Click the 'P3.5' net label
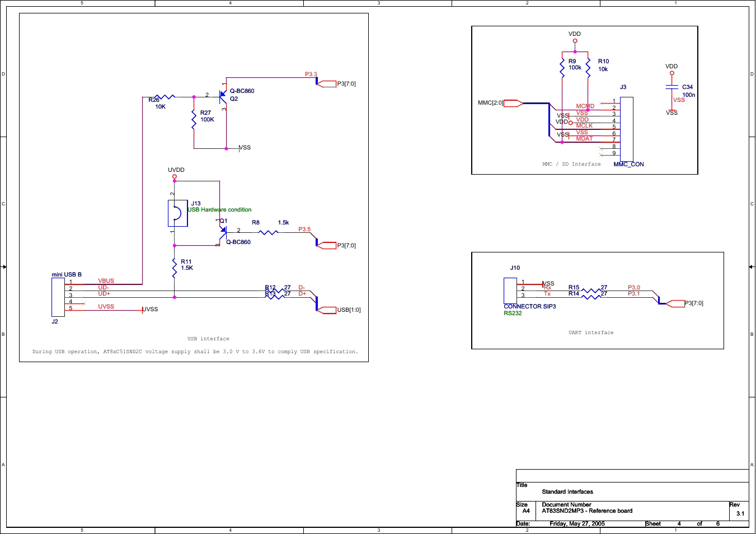The width and height of the screenshot is (756, 534). pyautogui.click(x=304, y=229)
